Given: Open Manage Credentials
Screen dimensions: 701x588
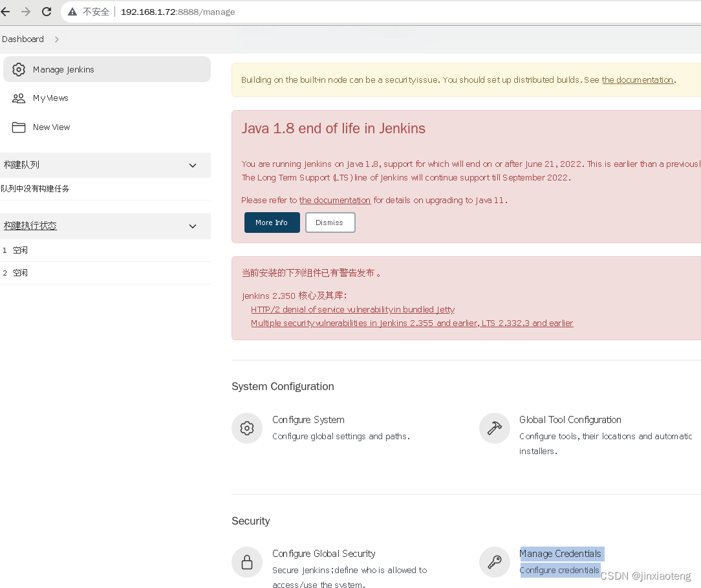Looking at the screenshot, I should (x=560, y=554).
